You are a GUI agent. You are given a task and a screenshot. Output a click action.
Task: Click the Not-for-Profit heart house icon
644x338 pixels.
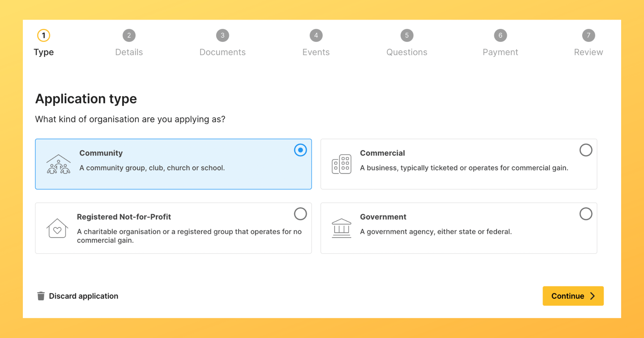[x=57, y=228]
